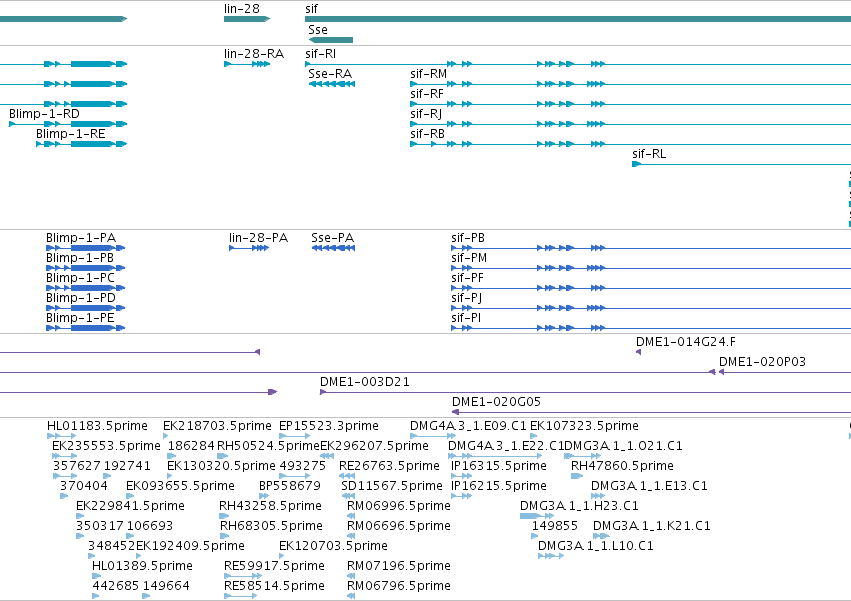Select the Blimp-1-PE protein label
This screenshot has width=851, height=601.
(80, 318)
